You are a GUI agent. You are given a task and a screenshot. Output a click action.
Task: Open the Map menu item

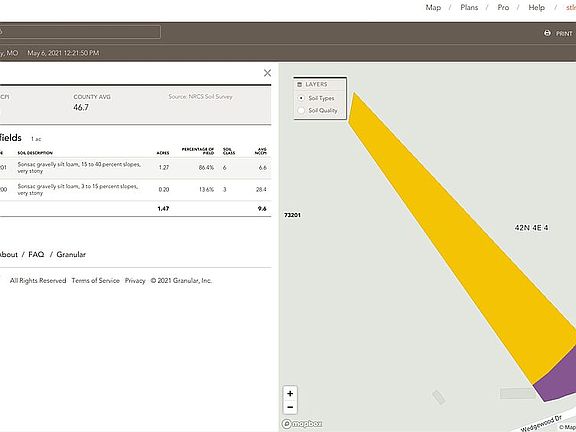coord(433,7)
